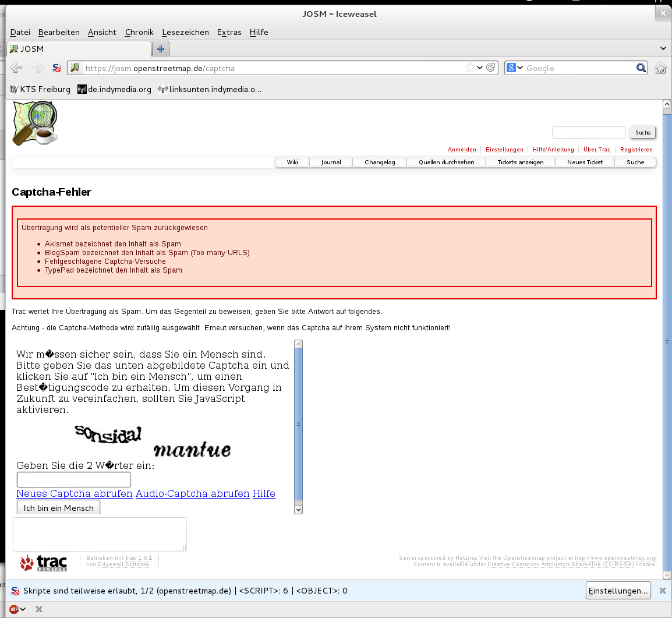Go to the browser home page icon
The image size is (672, 618).
coord(660,68)
